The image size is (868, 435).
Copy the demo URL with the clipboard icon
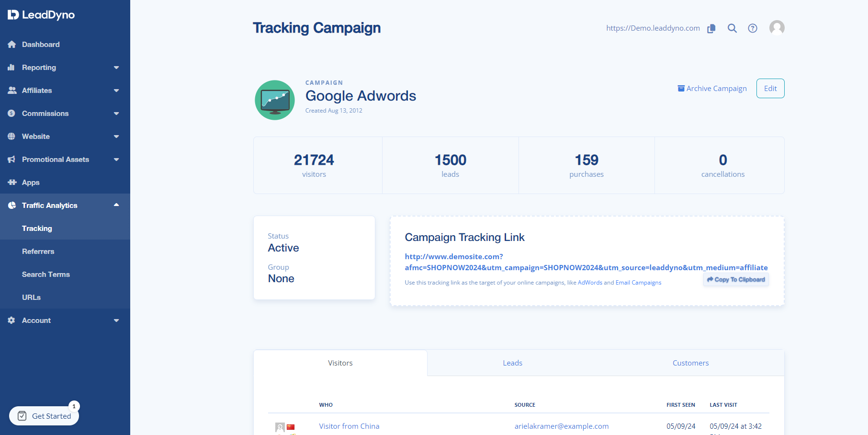711,28
